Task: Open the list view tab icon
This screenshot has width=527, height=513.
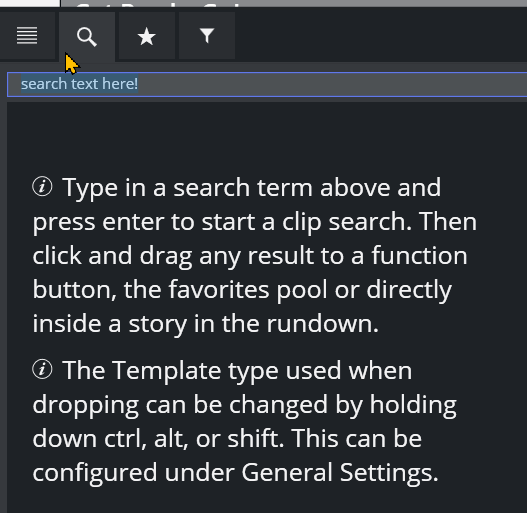Action: point(27,36)
